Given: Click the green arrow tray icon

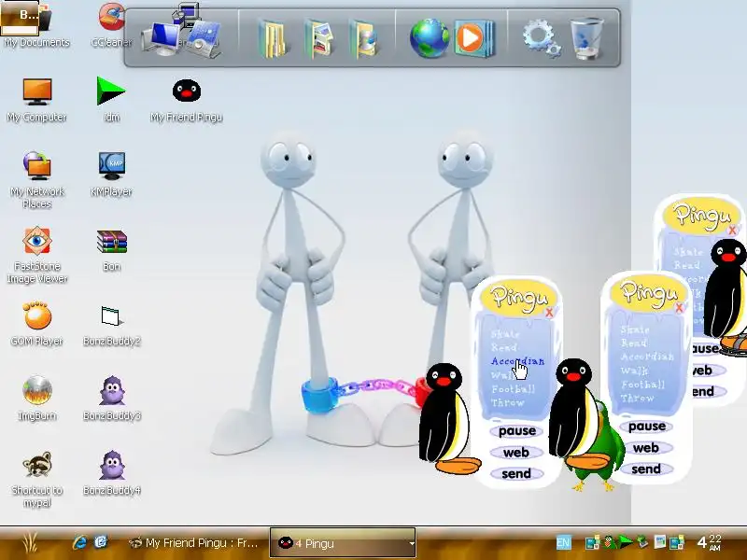Looking at the screenshot, I should point(626,542).
